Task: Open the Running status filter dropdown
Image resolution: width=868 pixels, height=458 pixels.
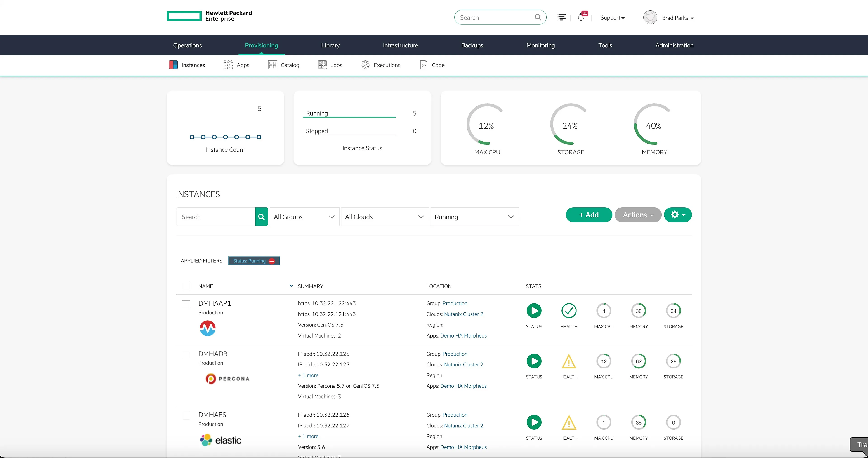Action: pos(474,217)
